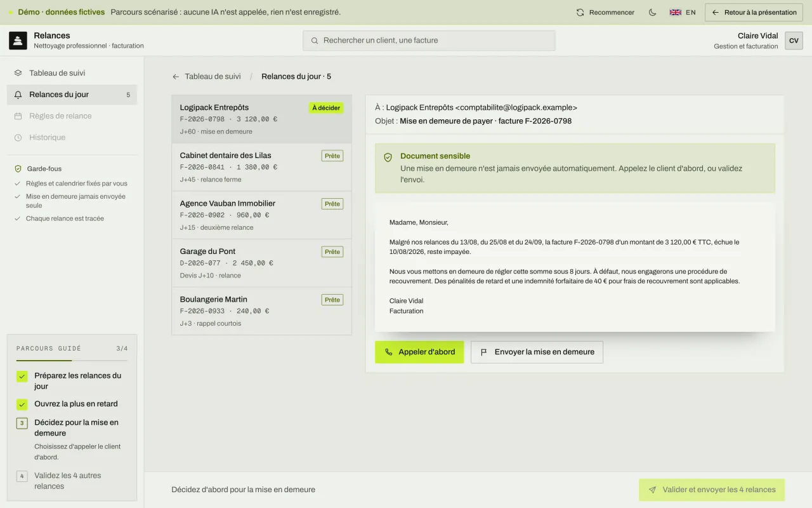Select the Garage du Pont row
Screen dimensions: 812x508
coord(261,264)
